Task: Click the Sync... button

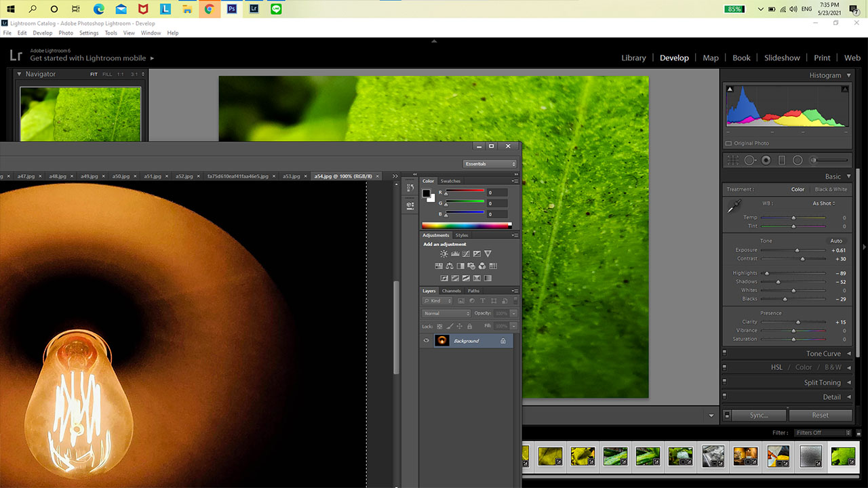Action: (759, 415)
